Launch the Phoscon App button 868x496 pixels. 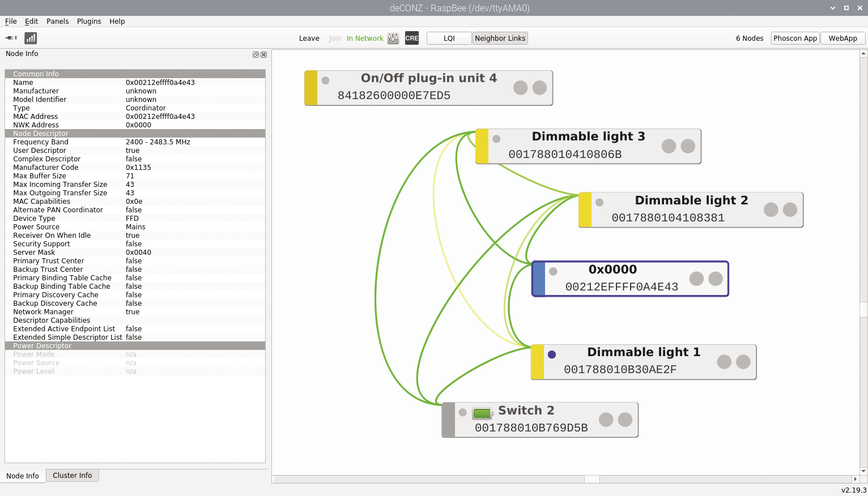(795, 38)
